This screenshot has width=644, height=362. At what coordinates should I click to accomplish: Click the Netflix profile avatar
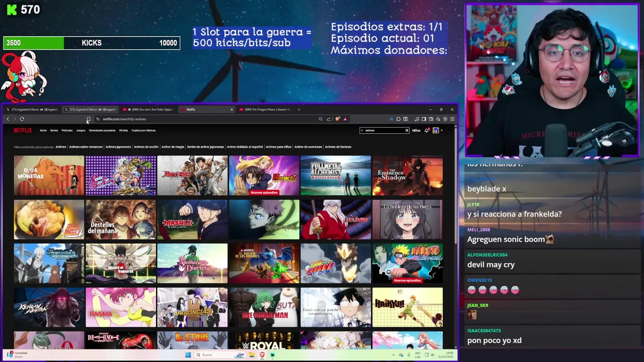pos(436,130)
